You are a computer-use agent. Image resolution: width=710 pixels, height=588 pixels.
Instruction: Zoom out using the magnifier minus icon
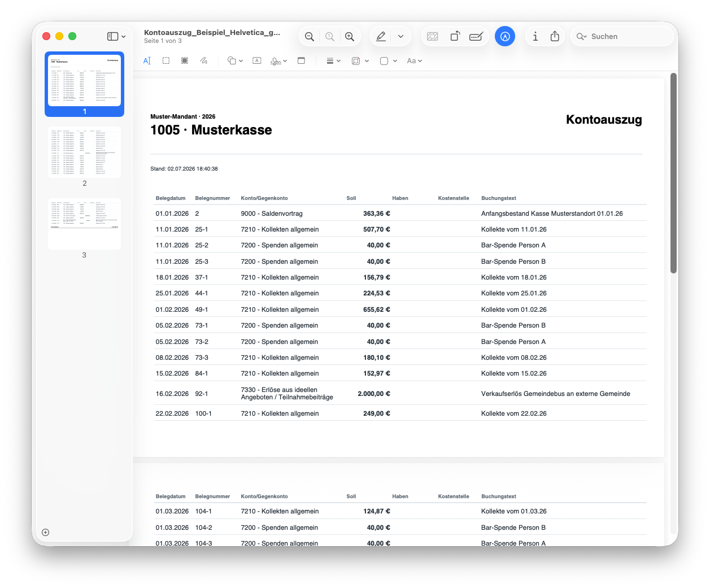click(310, 37)
